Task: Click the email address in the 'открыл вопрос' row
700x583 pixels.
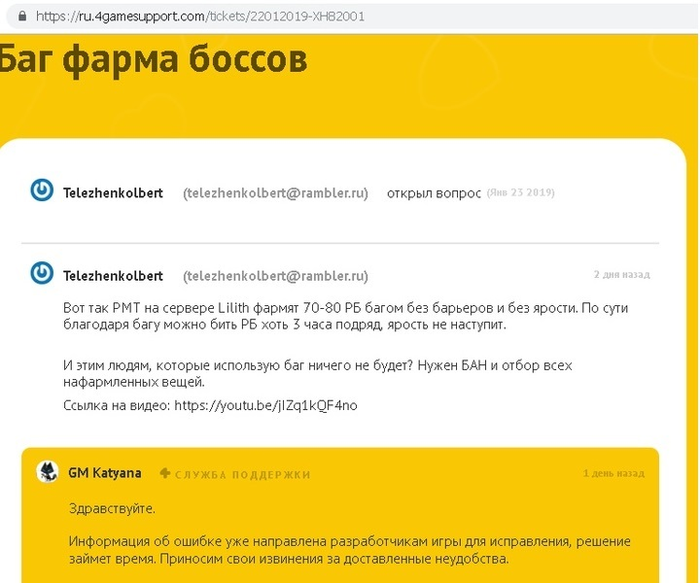Action: (275, 192)
